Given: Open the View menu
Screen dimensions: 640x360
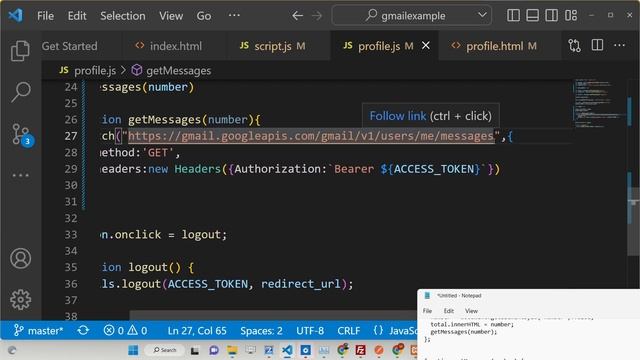Looking at the screenshot, I should pos(171,16).
